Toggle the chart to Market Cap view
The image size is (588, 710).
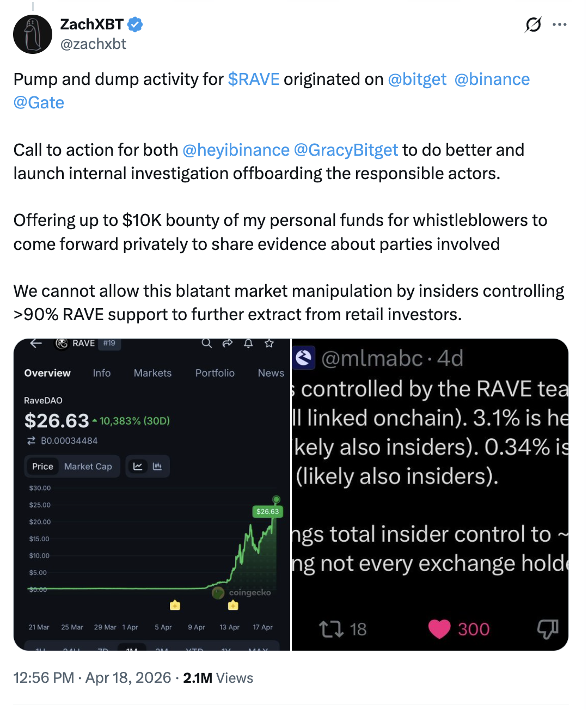coord(88,466)
